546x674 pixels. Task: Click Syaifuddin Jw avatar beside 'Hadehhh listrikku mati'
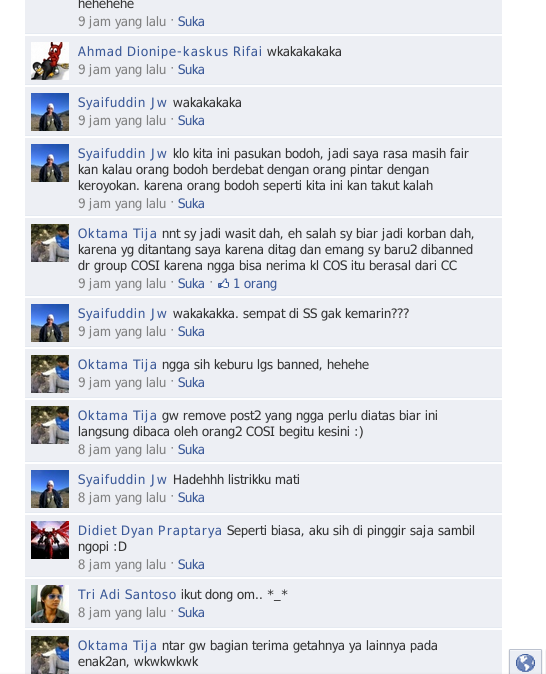click(x=50, y=489)
